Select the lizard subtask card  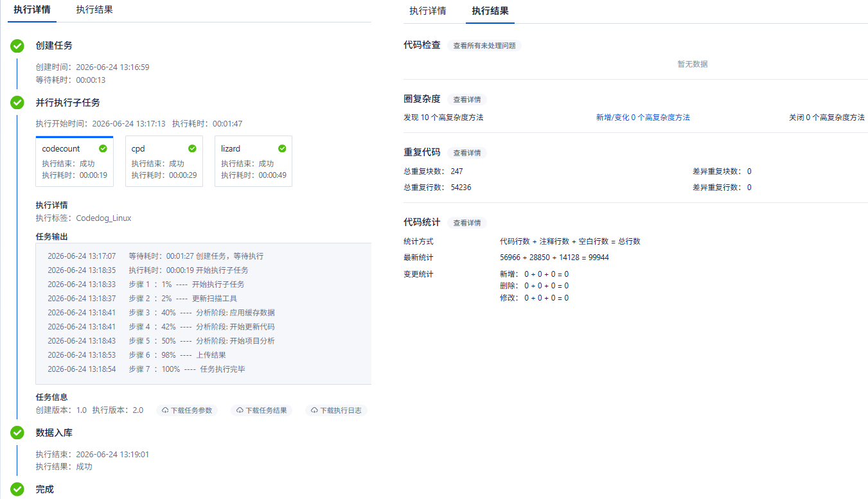(253, 161)
